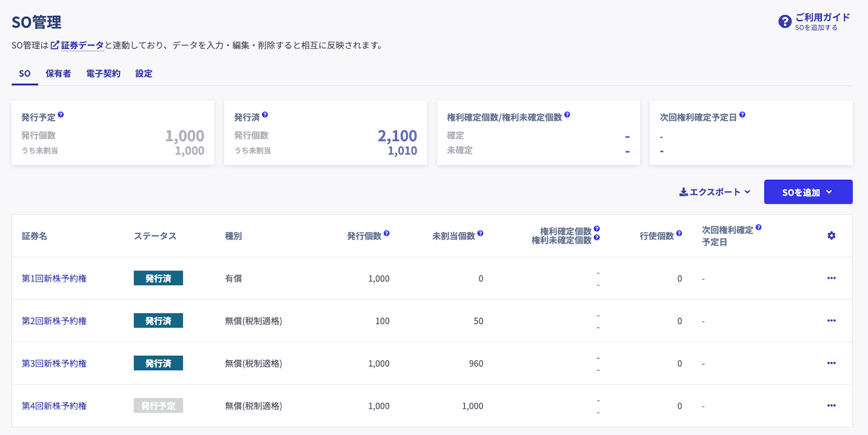Open more options for 第1回新株予約権

(x=831, y=278)
